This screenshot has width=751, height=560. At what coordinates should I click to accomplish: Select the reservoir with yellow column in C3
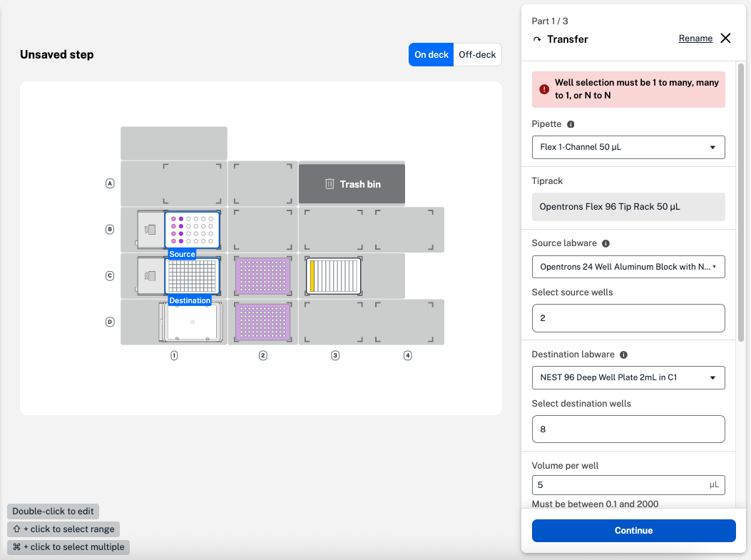coord(334,276)
